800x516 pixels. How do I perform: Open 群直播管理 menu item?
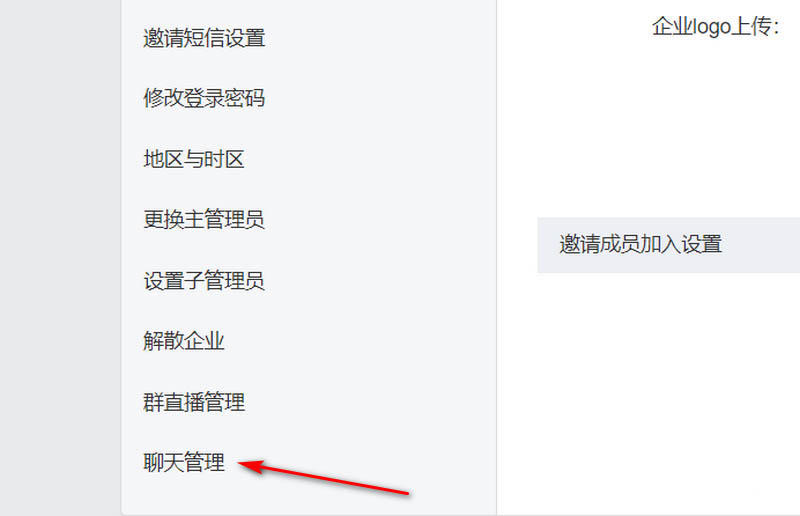click(194, 402)
